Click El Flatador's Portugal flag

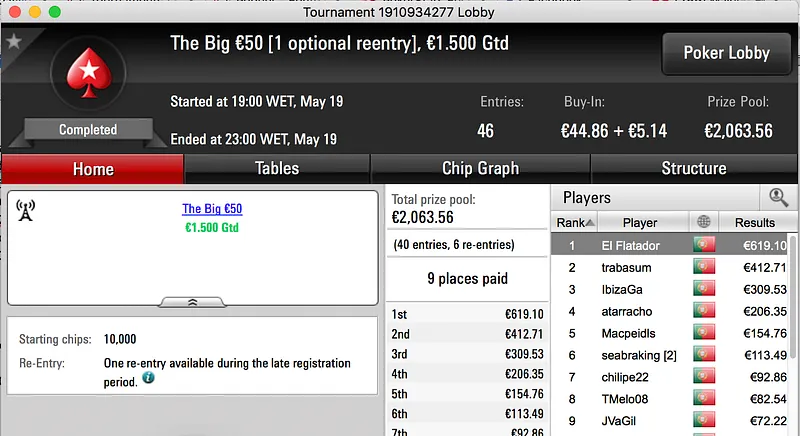(x=704, y=245)
